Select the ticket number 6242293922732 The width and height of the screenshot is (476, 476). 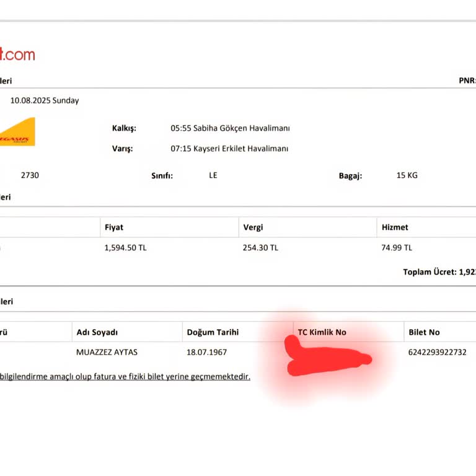[x=438, y=352]
